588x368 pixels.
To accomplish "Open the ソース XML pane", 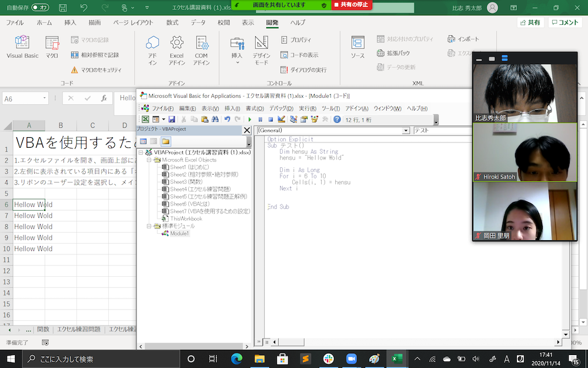I will click(x=358, y=47).
